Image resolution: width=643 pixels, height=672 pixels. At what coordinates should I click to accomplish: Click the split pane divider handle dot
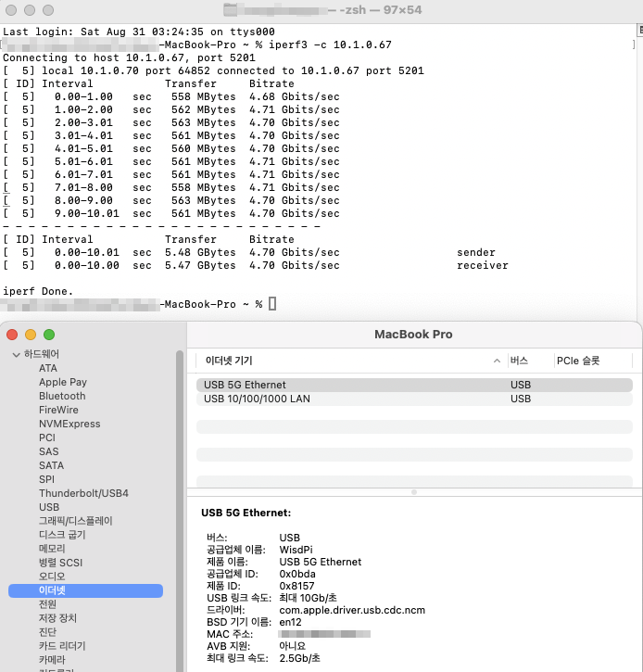coord(414,492)
